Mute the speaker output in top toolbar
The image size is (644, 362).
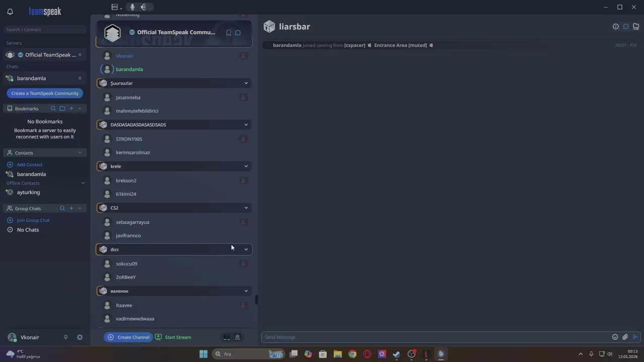143,7
